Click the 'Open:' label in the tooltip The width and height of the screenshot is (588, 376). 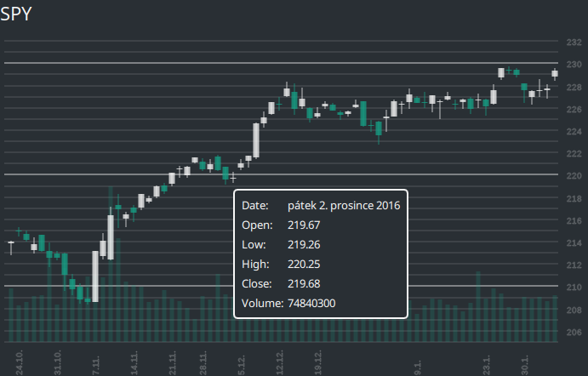pos(257,225)
